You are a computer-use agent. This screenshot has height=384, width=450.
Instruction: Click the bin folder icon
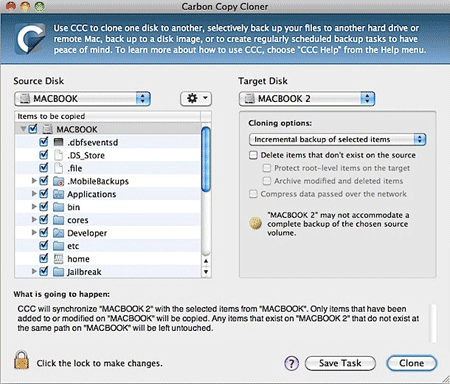pyautogui.click(x=58, y=207)
